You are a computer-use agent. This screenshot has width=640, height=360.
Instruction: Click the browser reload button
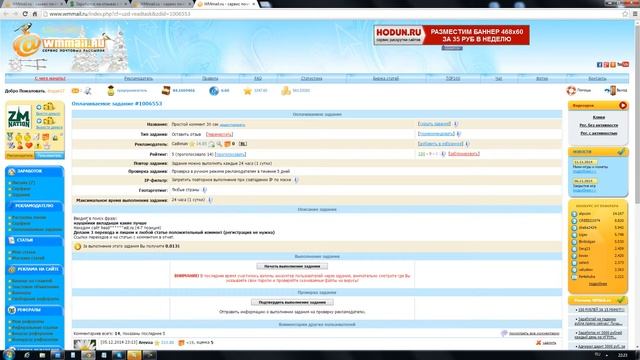click(25, 14)
